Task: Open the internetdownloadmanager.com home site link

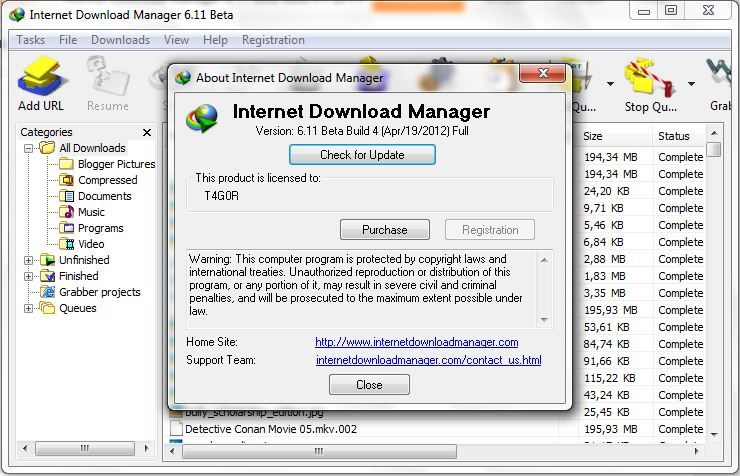Action: pyautogui.click(x=417, y=342)
